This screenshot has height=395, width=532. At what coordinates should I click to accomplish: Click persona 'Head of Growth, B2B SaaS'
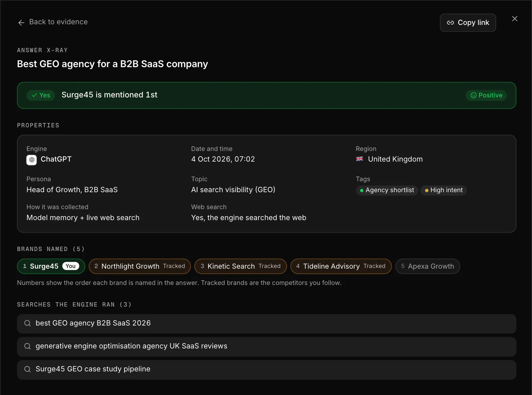(72, 190)
